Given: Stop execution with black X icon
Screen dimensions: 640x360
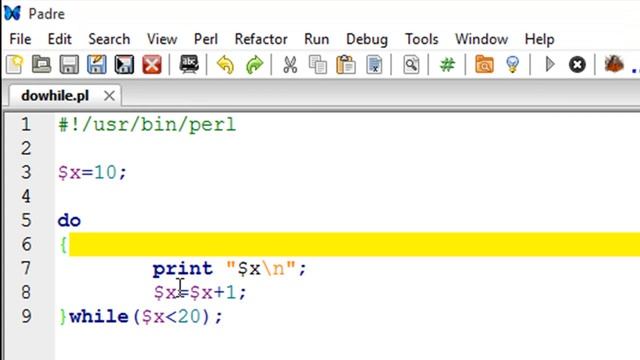Looking at the screenshot, I should 577,64.
